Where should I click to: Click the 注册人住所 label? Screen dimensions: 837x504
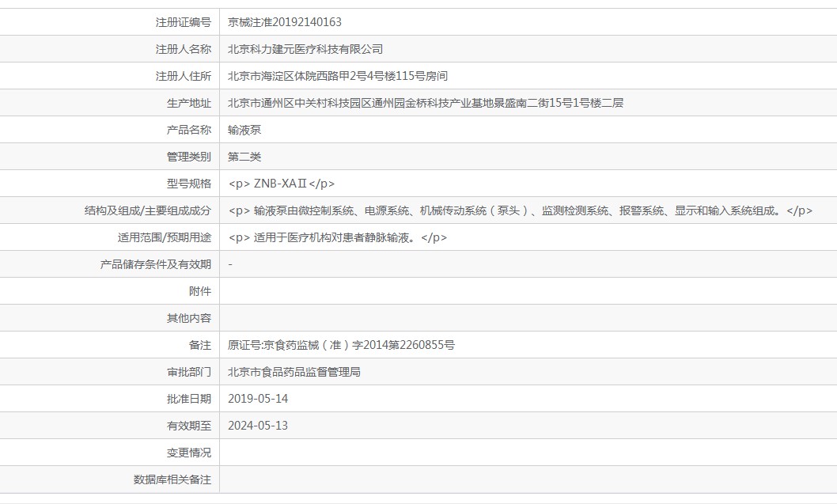(x=183, y=76)
